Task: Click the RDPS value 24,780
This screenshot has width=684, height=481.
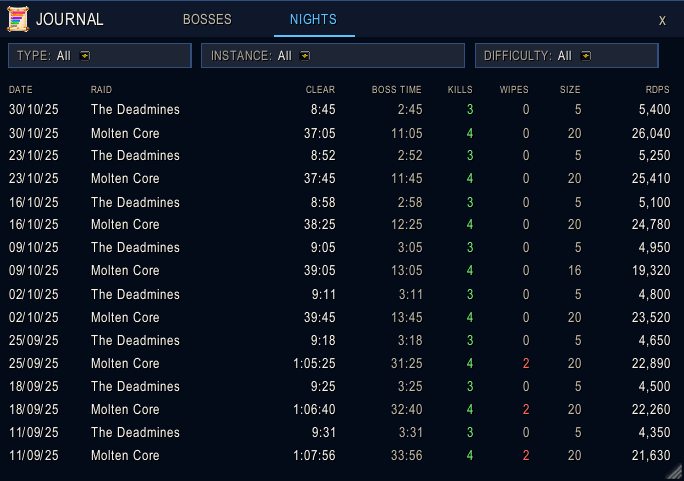Action: click(651, 224)
